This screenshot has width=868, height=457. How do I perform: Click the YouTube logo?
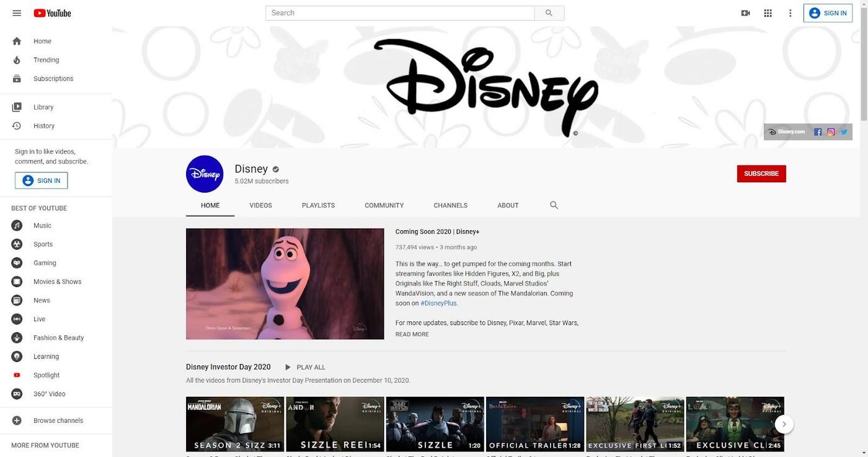tap(53, 13)
